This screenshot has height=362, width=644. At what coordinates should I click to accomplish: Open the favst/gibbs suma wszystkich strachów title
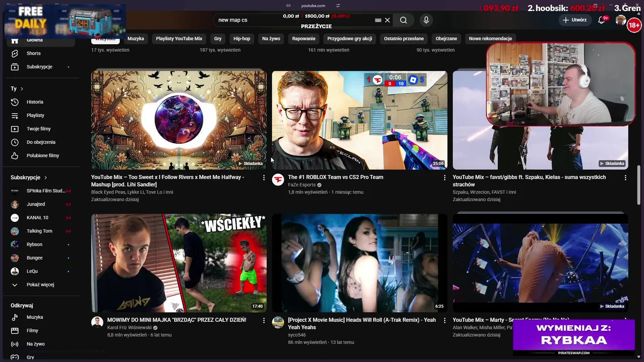point(529,180)
